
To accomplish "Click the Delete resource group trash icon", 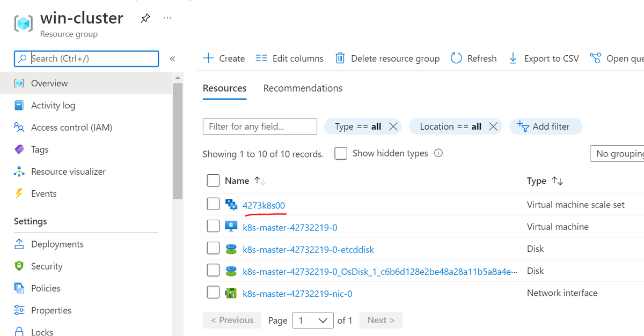I will (340, 58).
